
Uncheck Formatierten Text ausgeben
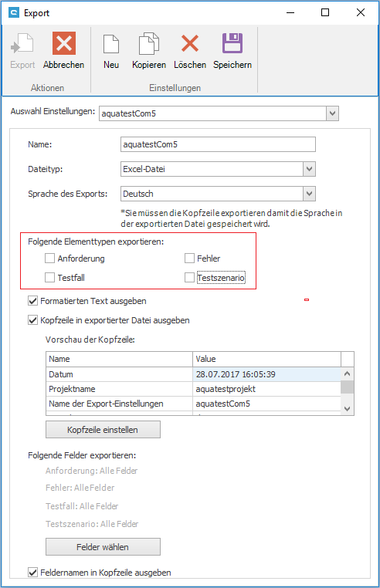coord(33,301)
